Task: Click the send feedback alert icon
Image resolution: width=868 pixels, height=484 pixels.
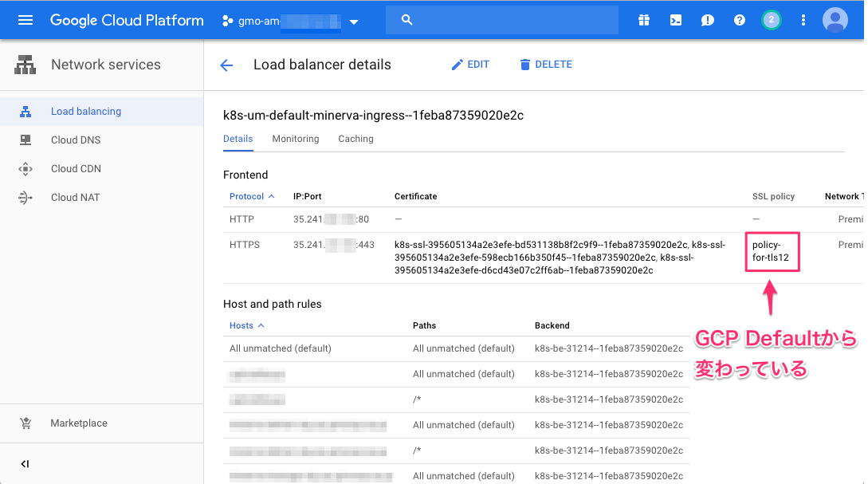Action: click(x=708, y=20)
